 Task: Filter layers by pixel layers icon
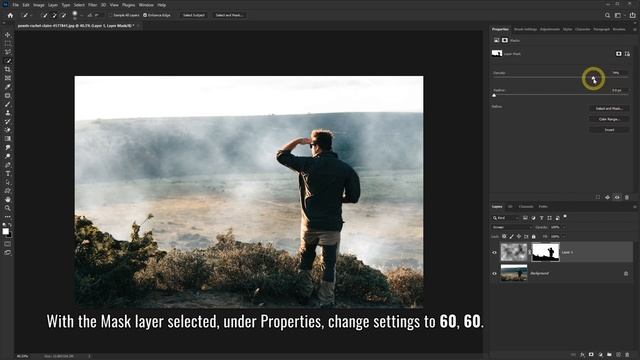(x=525, y=218)
